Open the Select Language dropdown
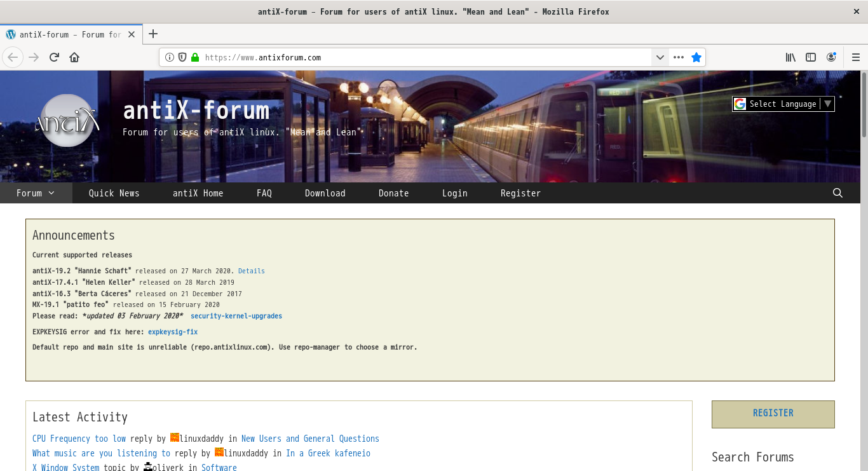The width and height of the screenshot is (868, 471). [x=783, y=104]
